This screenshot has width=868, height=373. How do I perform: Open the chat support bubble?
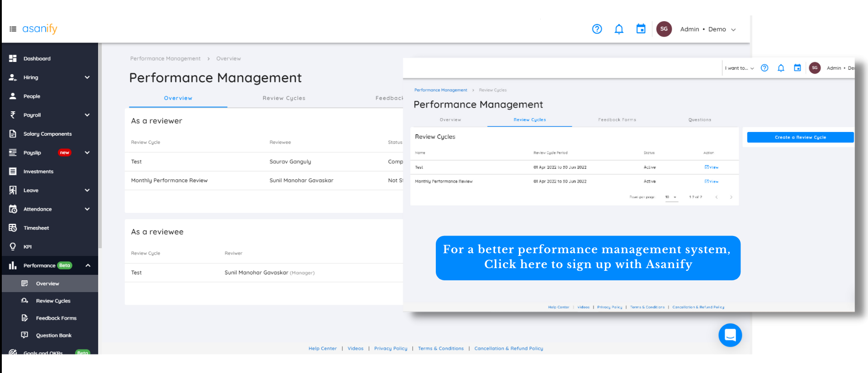coord(730,335)
